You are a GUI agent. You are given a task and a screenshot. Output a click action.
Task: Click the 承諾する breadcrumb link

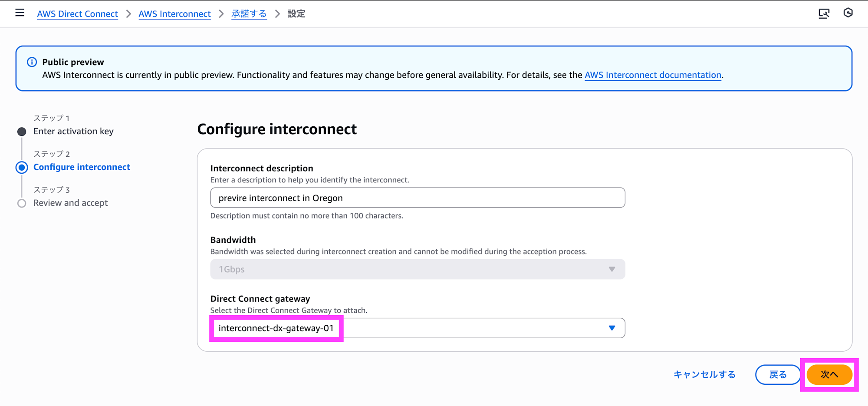pos(249,14)
